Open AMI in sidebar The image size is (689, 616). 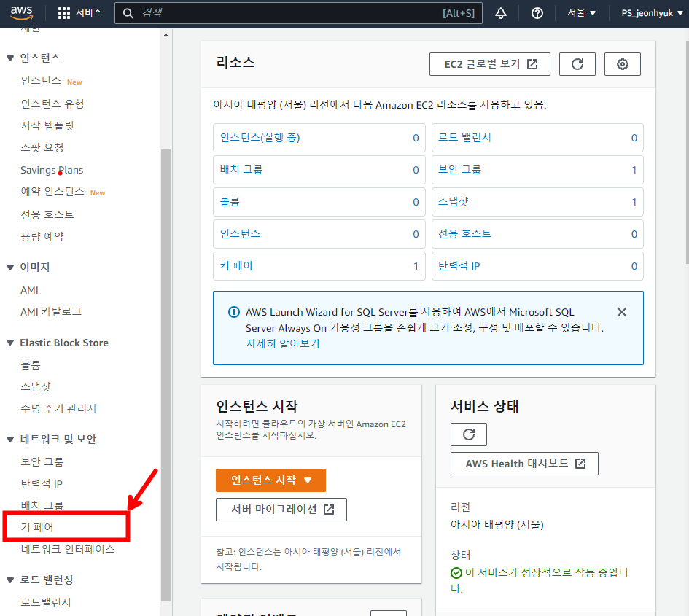[x=29, y=290]
